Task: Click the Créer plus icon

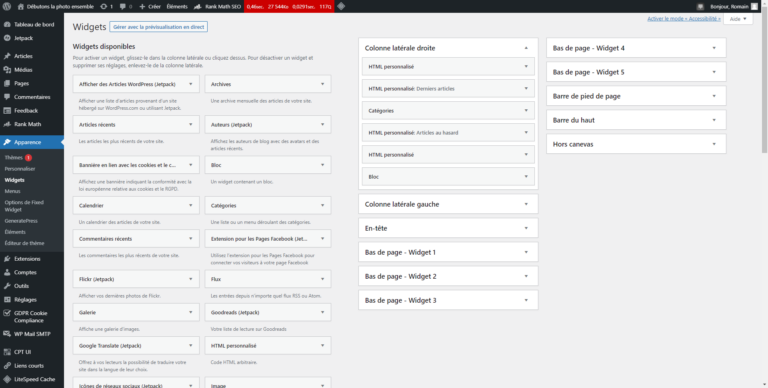Action: [x=142, y=6]
